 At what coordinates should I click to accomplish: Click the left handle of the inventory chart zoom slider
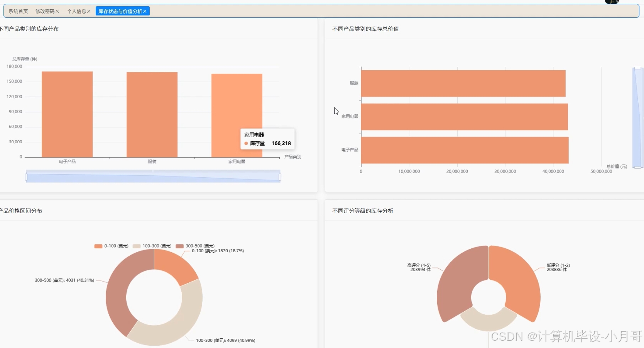click(x=26, y=177)
